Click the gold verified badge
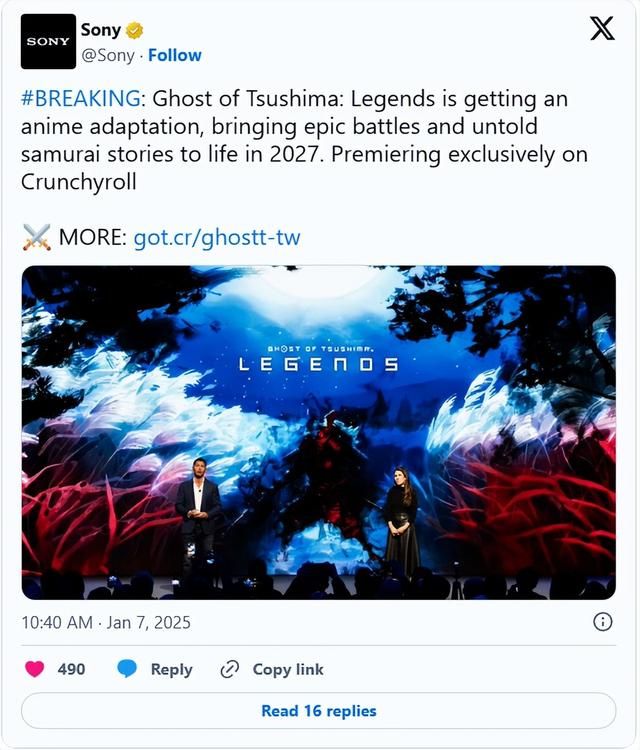 pyautogui.click(x=134, y=31)
